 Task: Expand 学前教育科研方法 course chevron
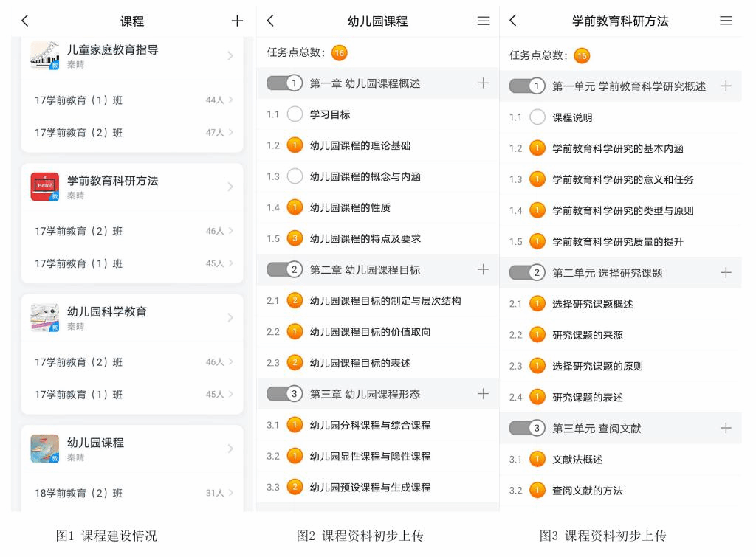230,187
